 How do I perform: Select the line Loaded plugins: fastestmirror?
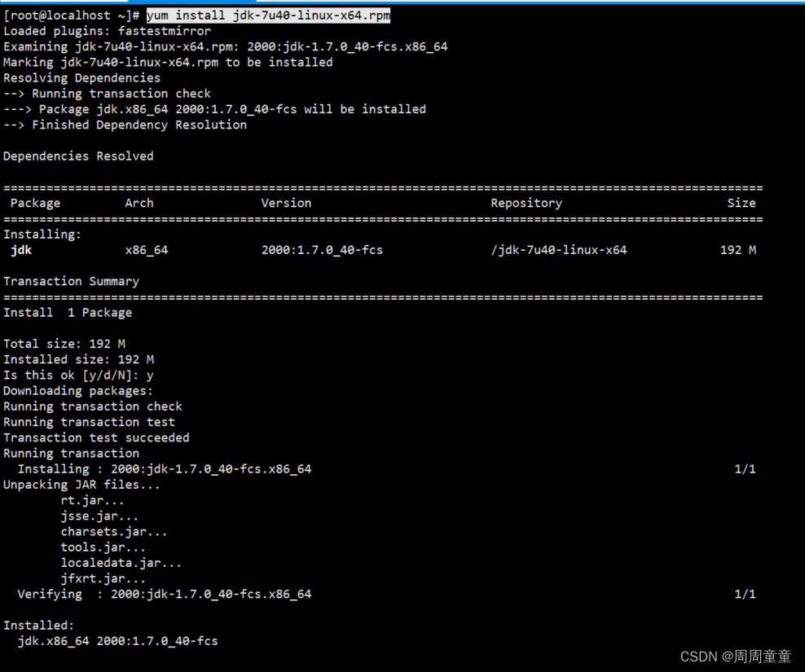point(106,30)
